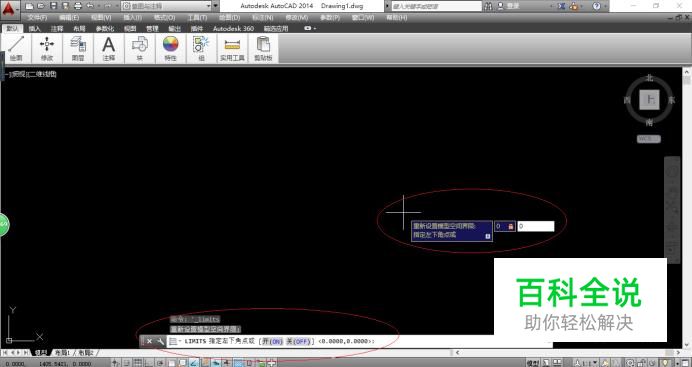Click 南 (South) on the ViewCube compass

649,122
